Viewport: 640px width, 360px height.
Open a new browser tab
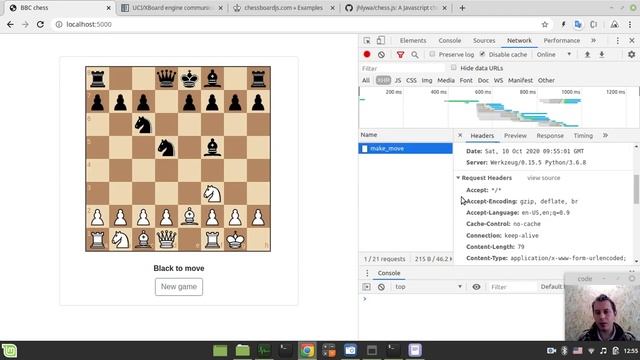pos(462,8)
